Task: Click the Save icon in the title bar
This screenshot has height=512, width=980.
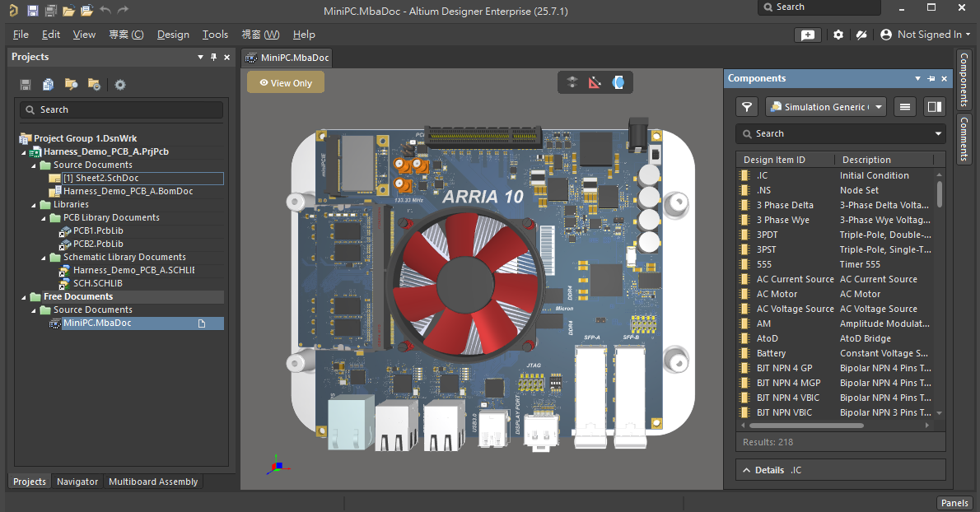Action: [x=33, y=11]
